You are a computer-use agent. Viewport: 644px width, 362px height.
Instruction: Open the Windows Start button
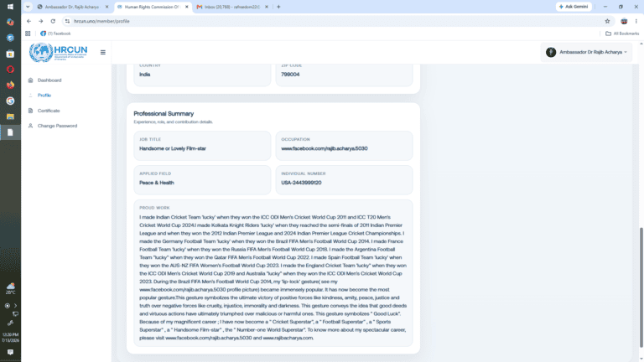tap(10, 7)
